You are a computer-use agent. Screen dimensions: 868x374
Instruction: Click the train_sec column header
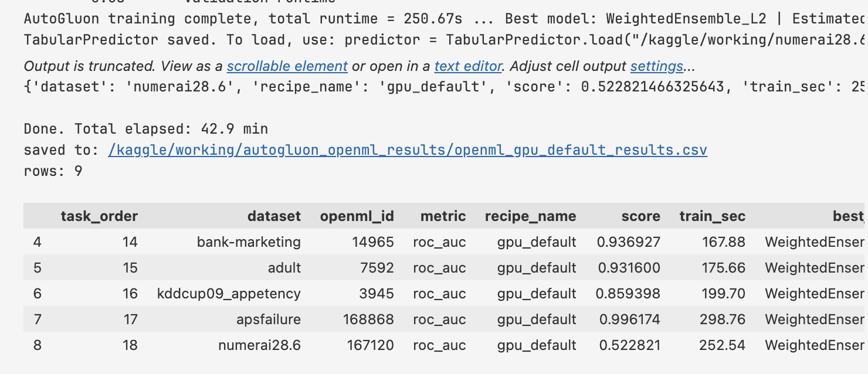coord(712,216)
